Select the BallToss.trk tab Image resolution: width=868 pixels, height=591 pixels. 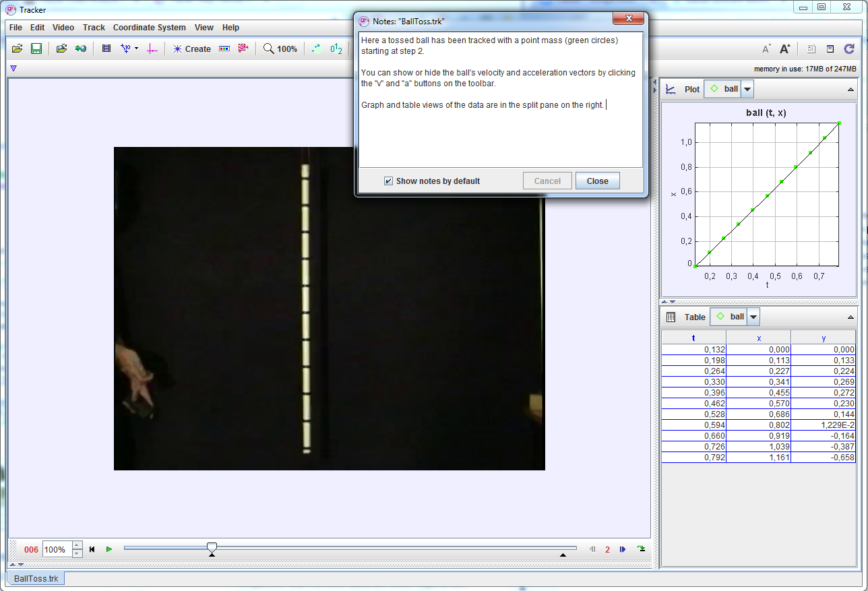(x=36, y=578)
